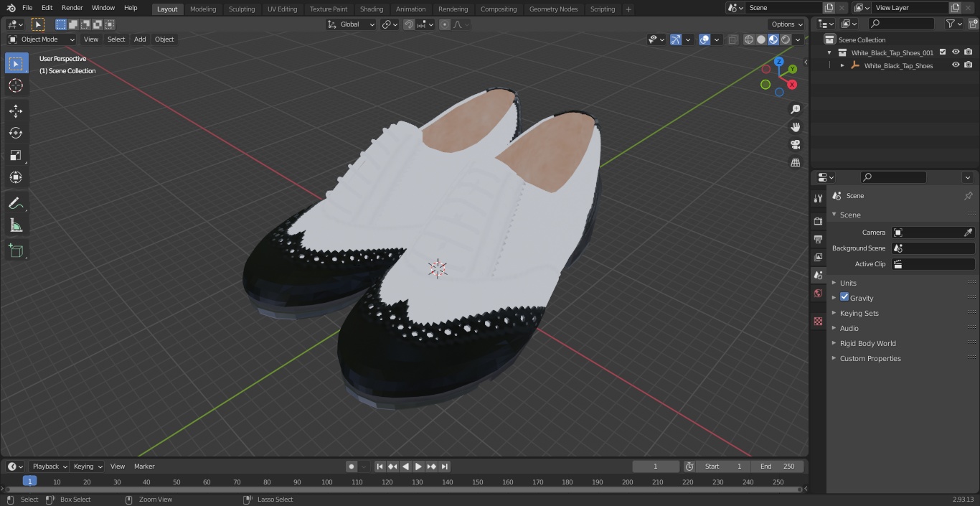The image size is (980, 506).
Task: Open the Render properties tab
Action: click(818, 221)
